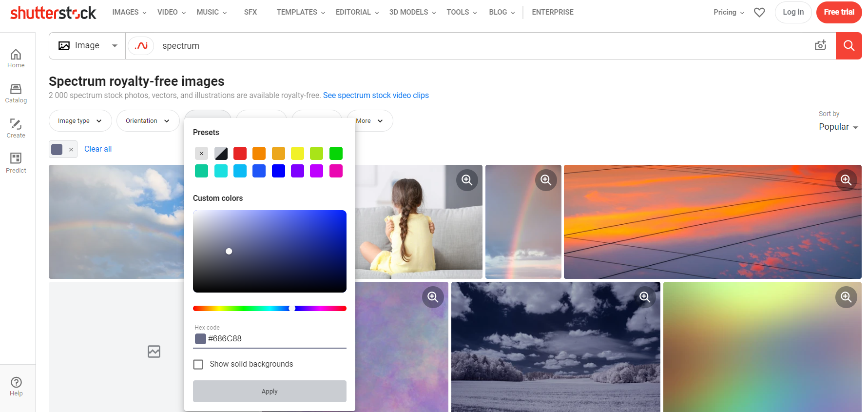
Task: Zoom the infrared cloudy field image
Action: click(x=645, y=297)
